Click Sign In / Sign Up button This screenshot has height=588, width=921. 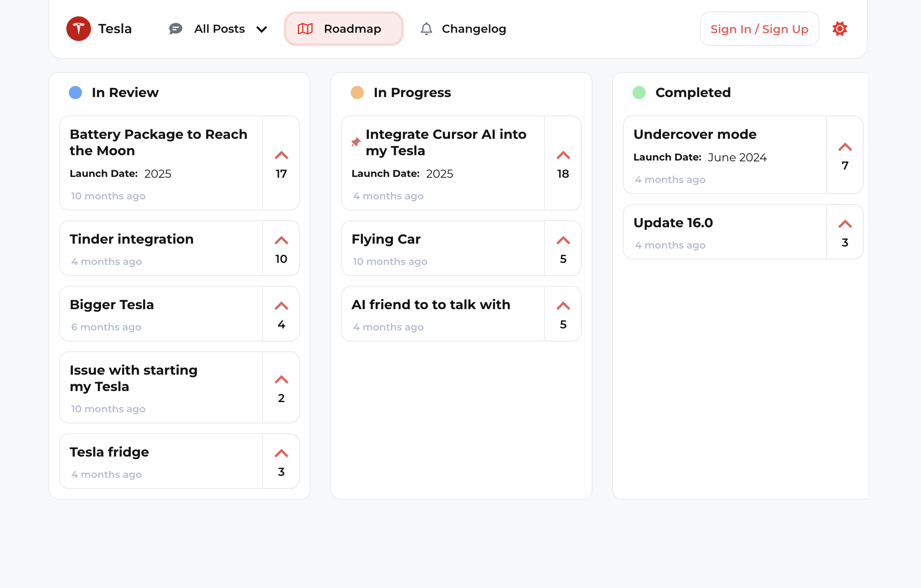click(x=760, y=29)
